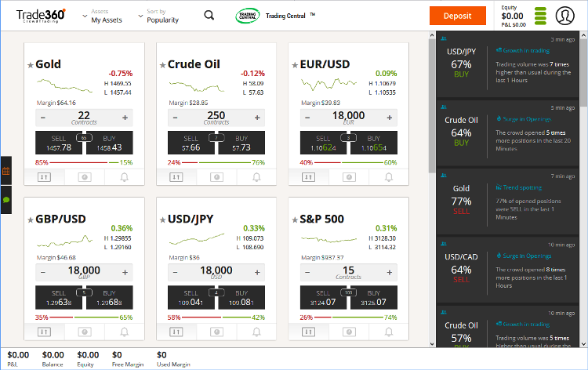The width and height of the screenshot is (588, 370).
Task: Toggle the GBP/USD favorite star
Action: [x=31, y=220]
